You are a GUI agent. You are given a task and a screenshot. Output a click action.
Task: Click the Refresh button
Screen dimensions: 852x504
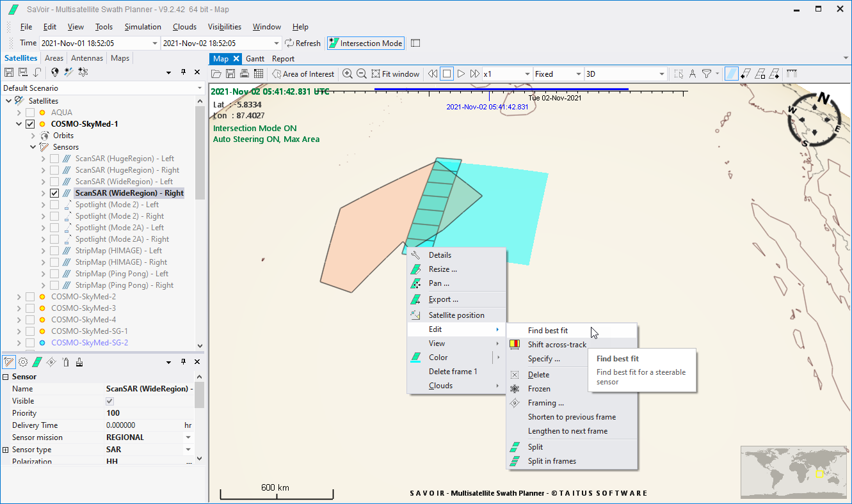[x=303, y=43]
